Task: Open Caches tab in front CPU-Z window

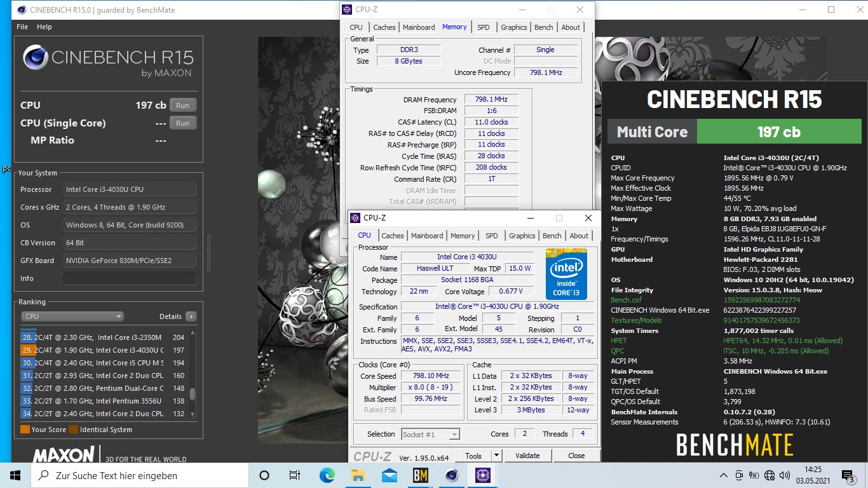Action: pyautogui.click(x=393, y=236)
